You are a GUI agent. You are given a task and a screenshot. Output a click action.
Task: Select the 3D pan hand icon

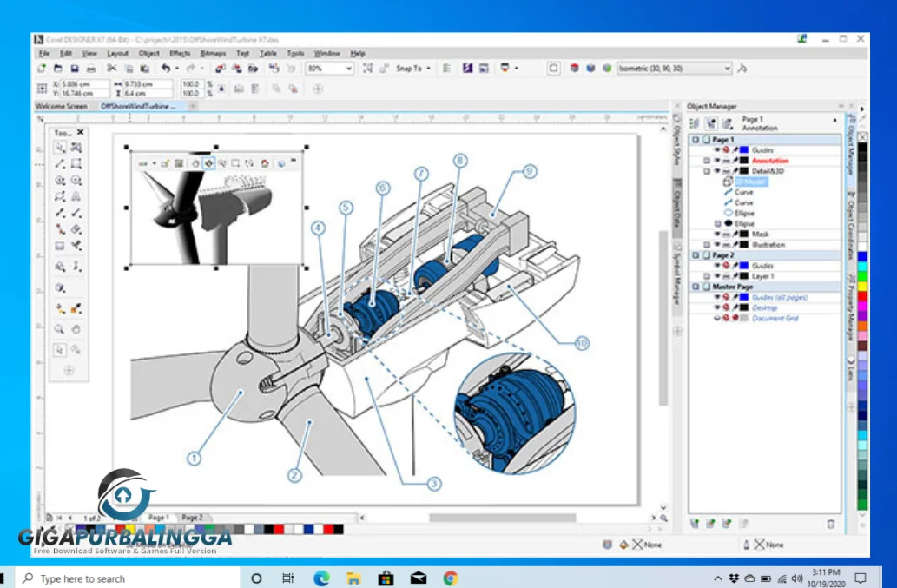point(195,163)
